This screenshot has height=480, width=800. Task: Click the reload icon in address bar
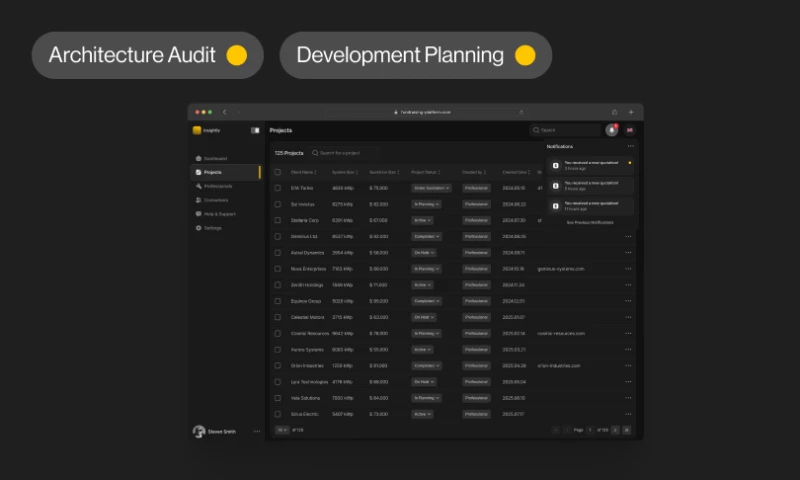521,112
